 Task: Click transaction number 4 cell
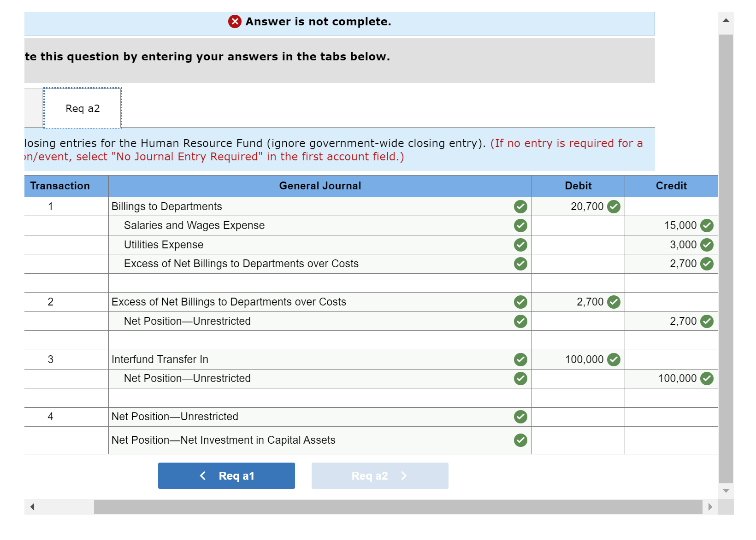point(66,417)
